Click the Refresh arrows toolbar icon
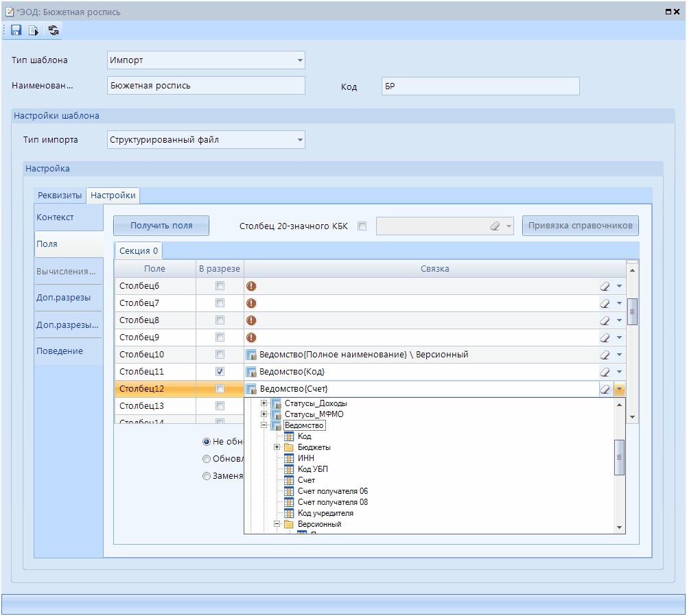 (54, 30)
